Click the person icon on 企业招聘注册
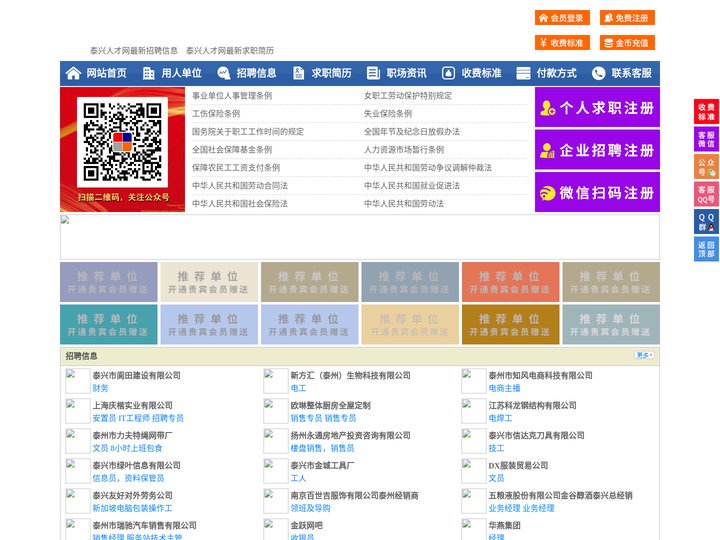The image size is (720, 540). click(547, 150)
